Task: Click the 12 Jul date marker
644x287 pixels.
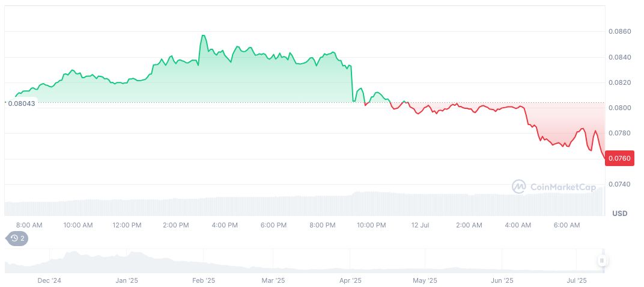Action: pyautogui.click(x=420, y=225)
